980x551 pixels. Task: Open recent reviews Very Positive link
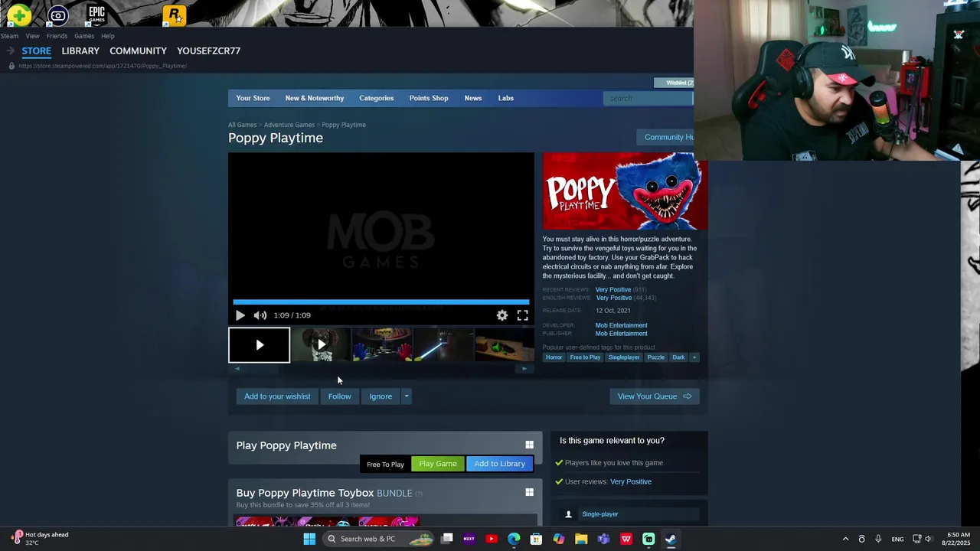coord(613,290)
